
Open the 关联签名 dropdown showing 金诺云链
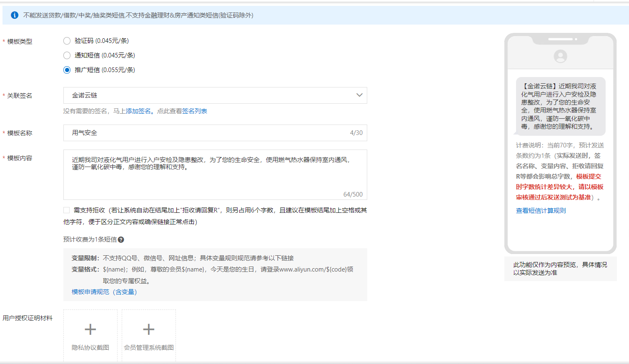pos(208,95)
